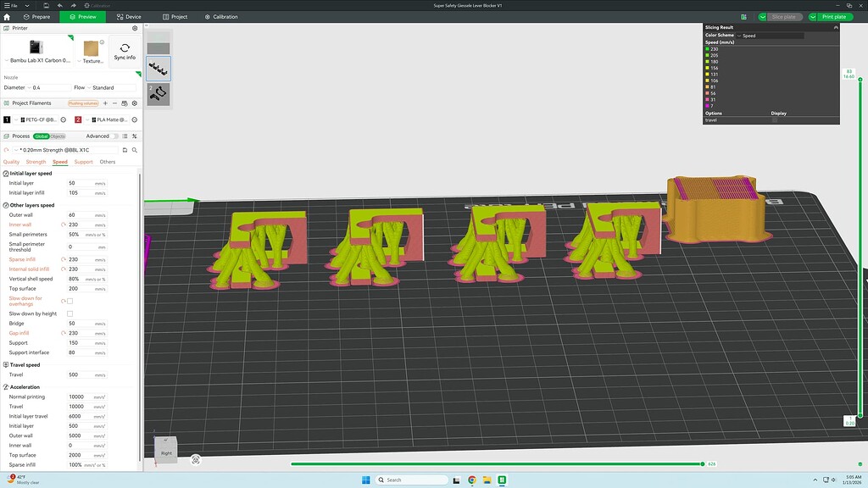868x488 pixels.
Task: Toggle the Advanced settings switch
Action: pyautogui.click(x=114, y=136)
